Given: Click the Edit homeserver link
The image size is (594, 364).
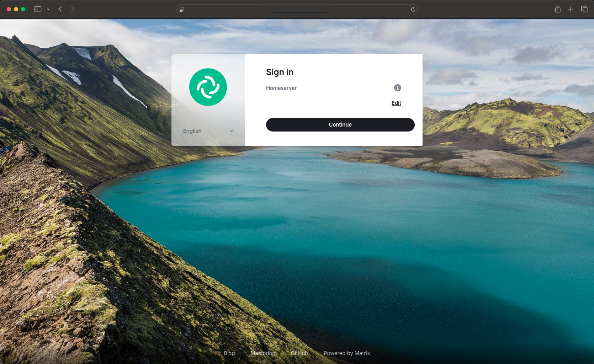Looking at the screenshot, I should [396, 103].
